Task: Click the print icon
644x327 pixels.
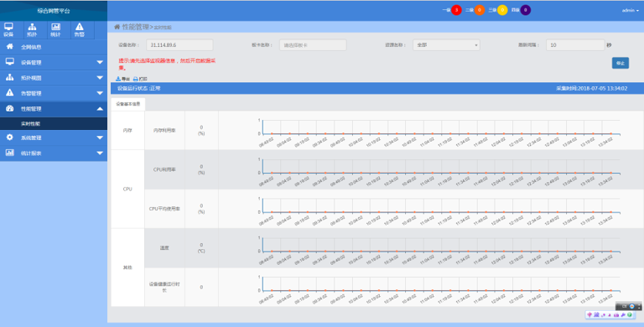Action: click(136, 79)
